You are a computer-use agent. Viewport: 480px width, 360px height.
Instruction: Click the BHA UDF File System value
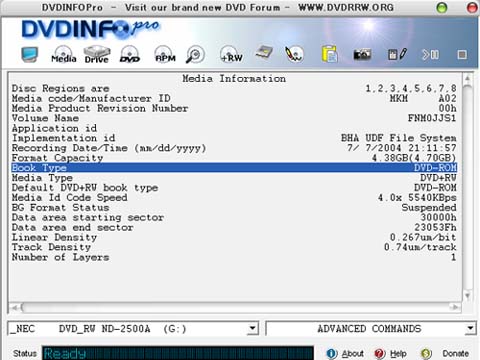click(x=399, y=138)
